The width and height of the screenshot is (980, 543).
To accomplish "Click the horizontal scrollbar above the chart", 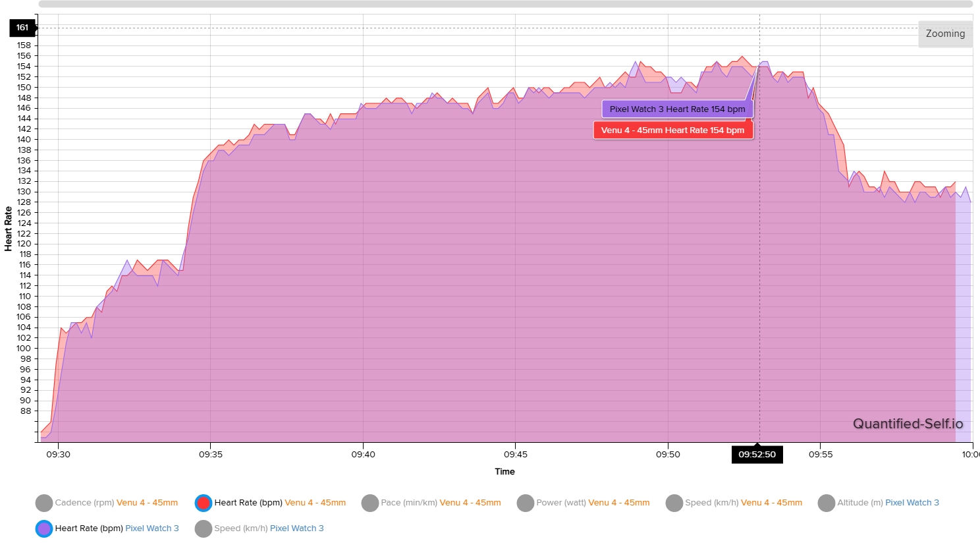I will 505,4.
